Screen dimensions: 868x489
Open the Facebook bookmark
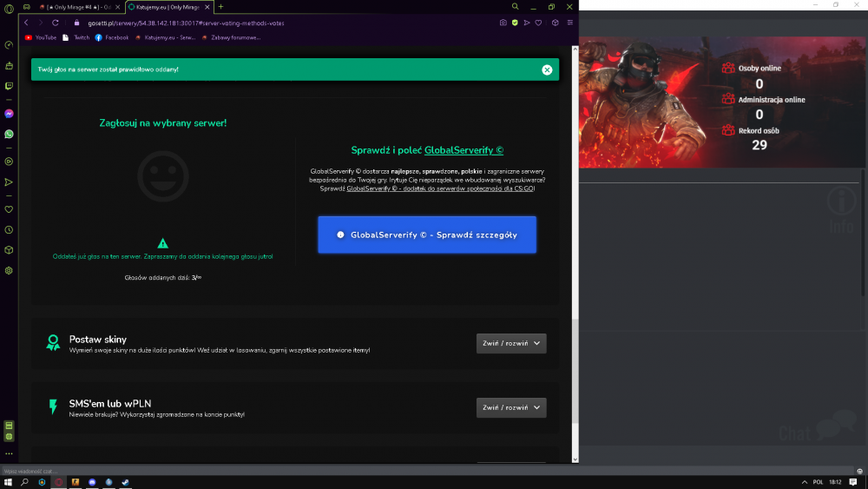coord(112,37)
